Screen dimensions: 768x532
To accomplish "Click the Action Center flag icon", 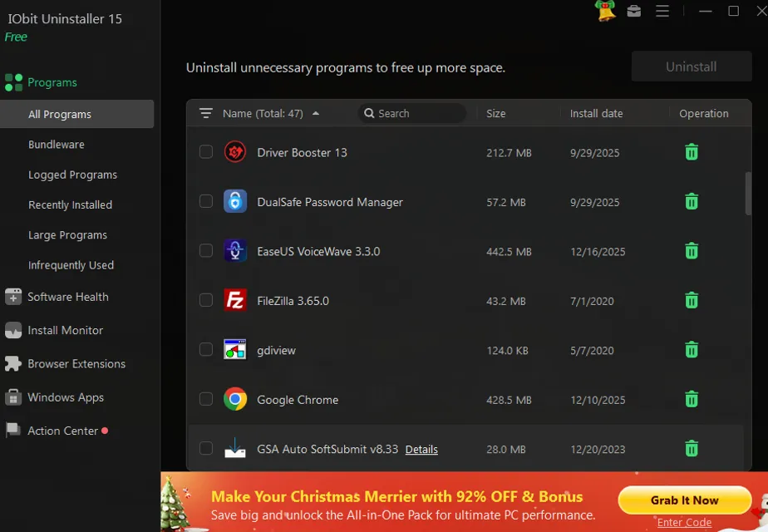I will 13,431.
